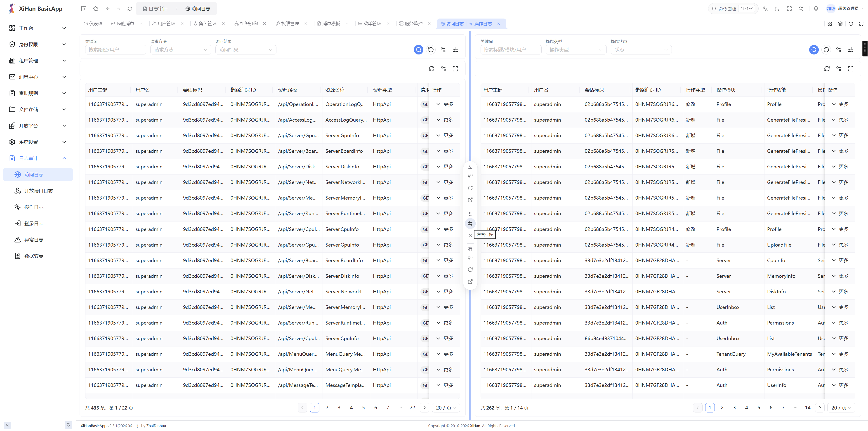
Task: Click the swap left-right panes icon
Action: tap(470, 224)
